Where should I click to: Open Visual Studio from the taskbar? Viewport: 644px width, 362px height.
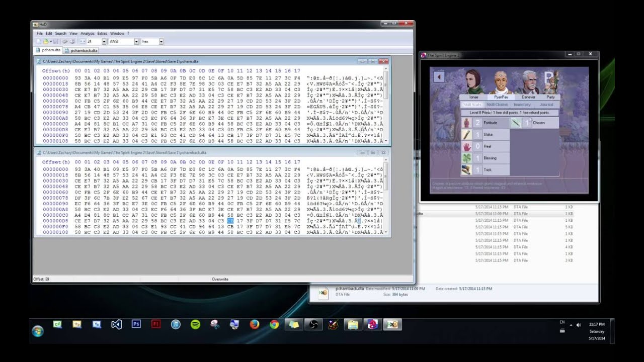tap(116, 324)
